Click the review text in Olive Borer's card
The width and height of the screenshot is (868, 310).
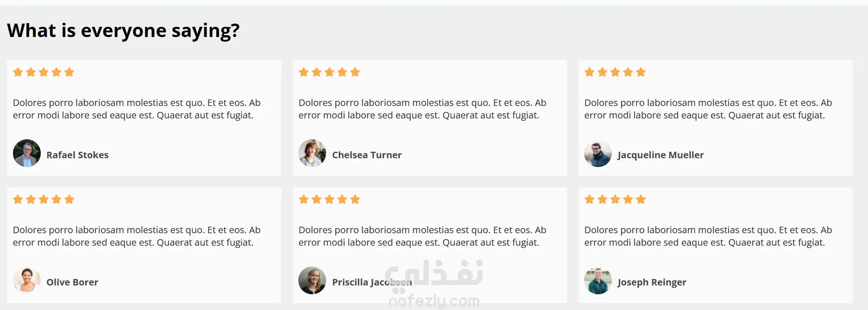pos(137,236)
